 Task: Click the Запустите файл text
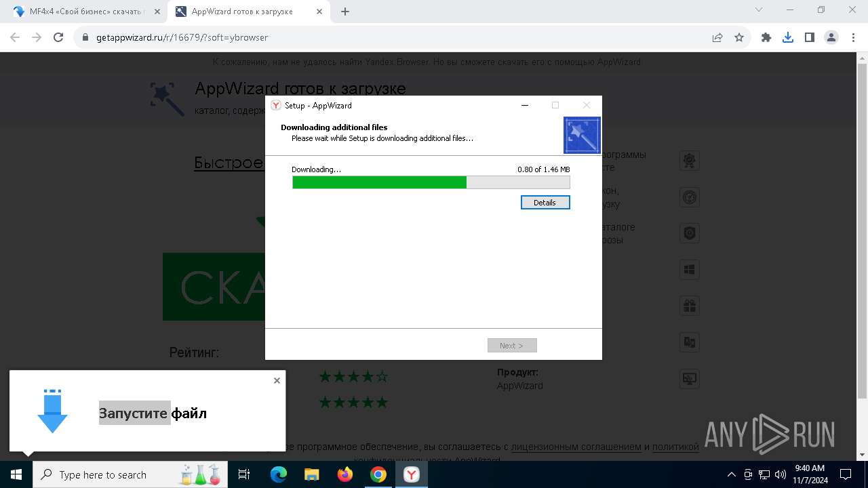pos(153,413)
